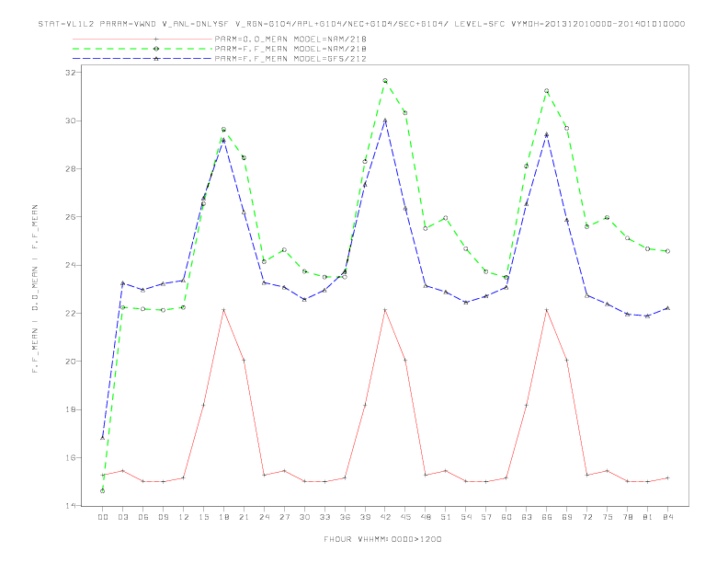Click the vertical y-axis title F.F_MEAN | O.O_MEAN
This screenshot has height=563, width=728.
[x=35, y=289]
